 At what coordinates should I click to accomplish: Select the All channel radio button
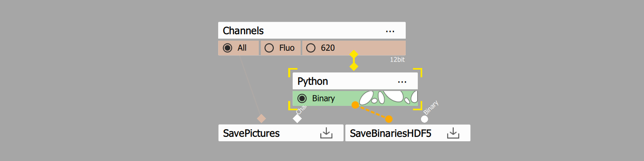[x=228, y=48]
